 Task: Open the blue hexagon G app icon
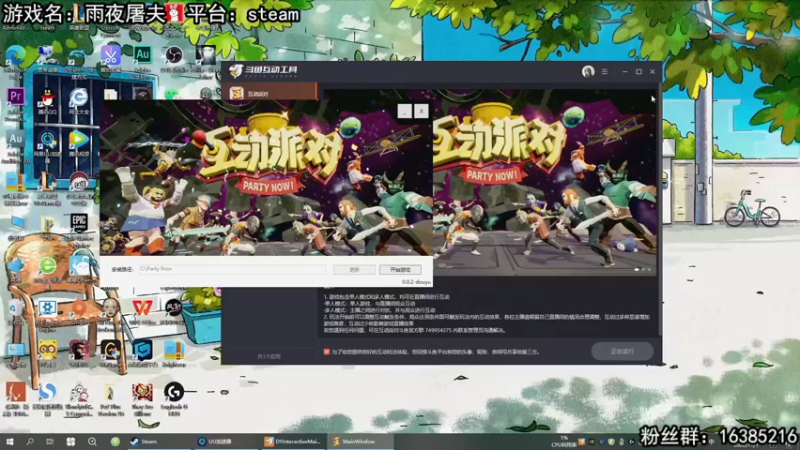[x=142, y=350]
